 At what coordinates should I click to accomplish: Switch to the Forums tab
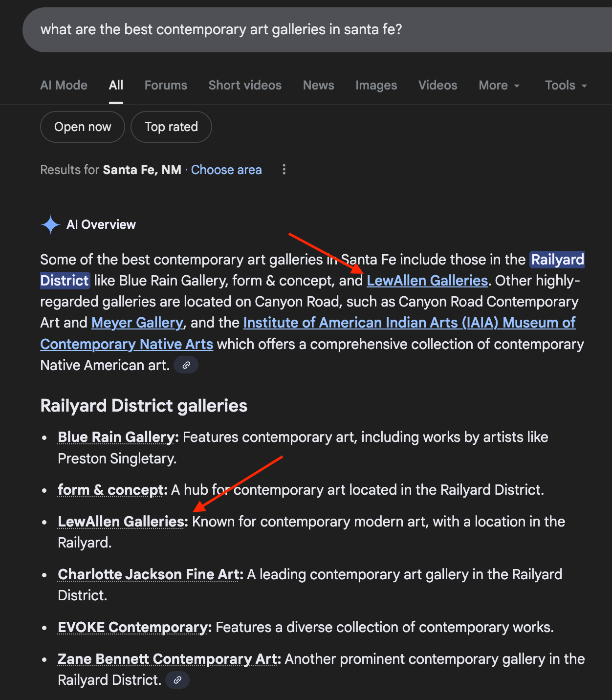[166, 86]
